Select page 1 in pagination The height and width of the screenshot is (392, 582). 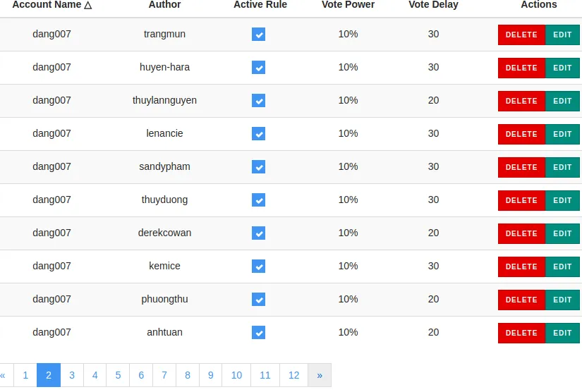25,375
